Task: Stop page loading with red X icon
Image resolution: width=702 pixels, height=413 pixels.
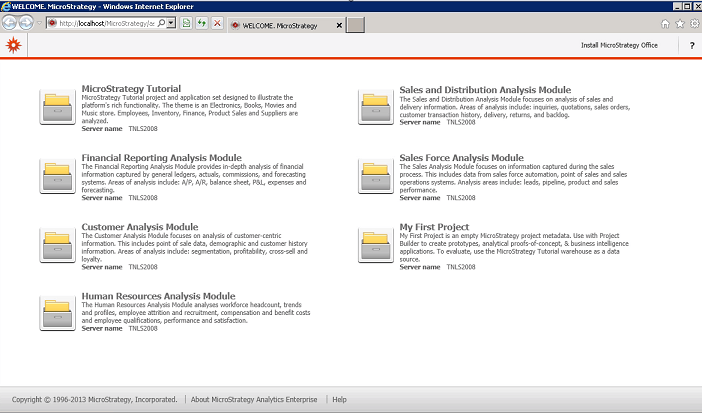Action: click(x=218, y=23)
